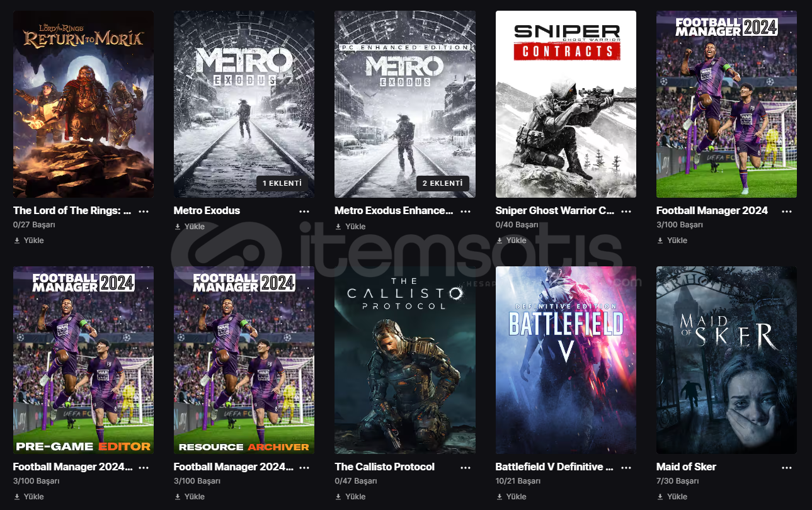Open options menu for Metro Exodus Enhanced Edition
Viewport: 812px width, 510px height.
(466, 211)
